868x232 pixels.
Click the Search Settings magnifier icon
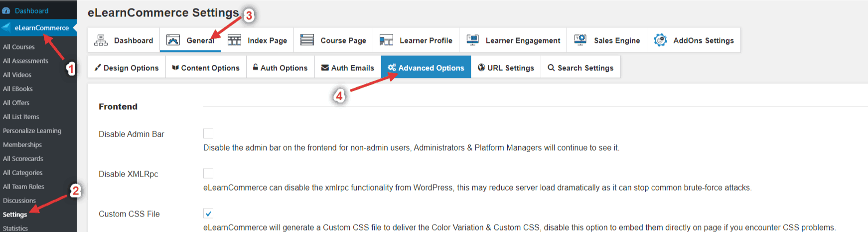coord(551,67)
